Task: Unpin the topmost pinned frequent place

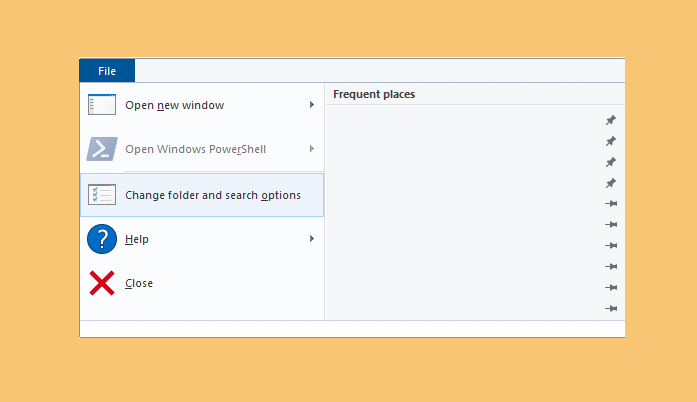Action: coord(611,120)
